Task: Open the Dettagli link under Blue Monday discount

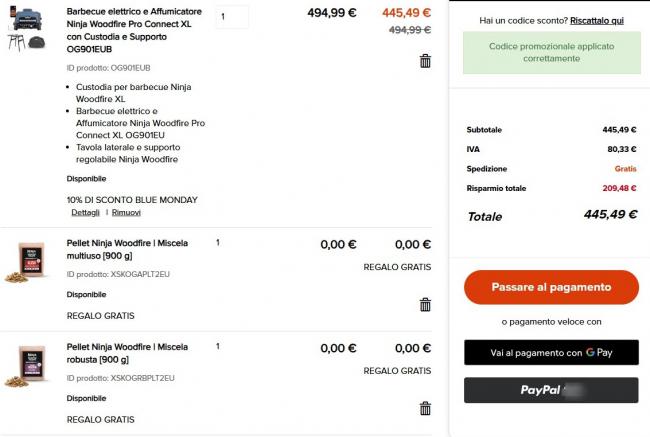Action: [x=85, y=212]
